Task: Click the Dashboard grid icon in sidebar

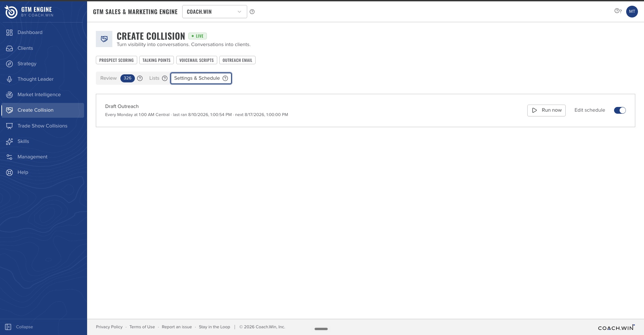Action: click(9, 33)
